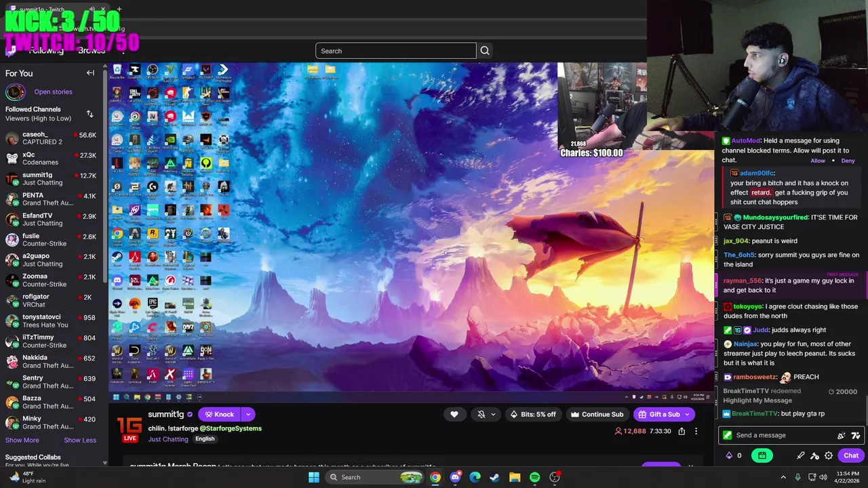Open EsfandTV channel in sidebar
Image resolution: width=868 pixels, height=488 pixels.
[x=52, y=220]
